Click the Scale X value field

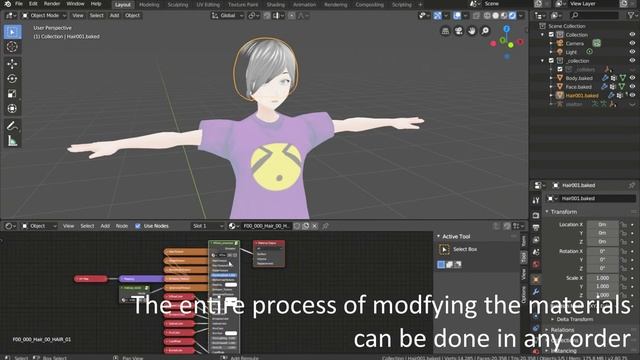(602, 278)
